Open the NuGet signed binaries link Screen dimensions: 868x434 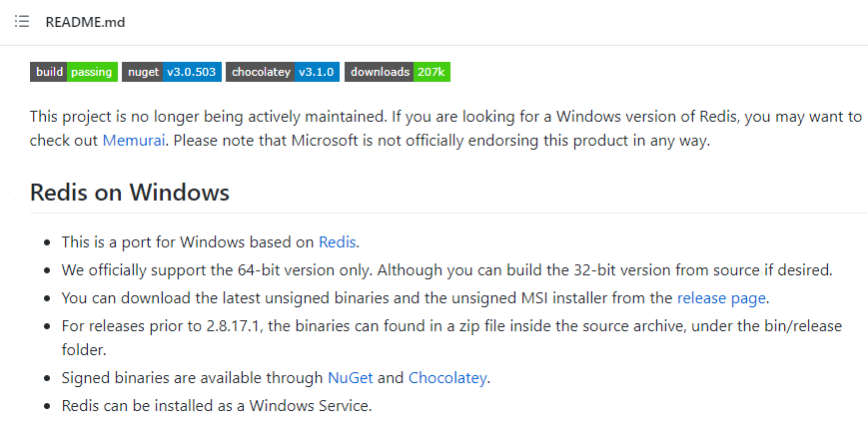point(350,378)
